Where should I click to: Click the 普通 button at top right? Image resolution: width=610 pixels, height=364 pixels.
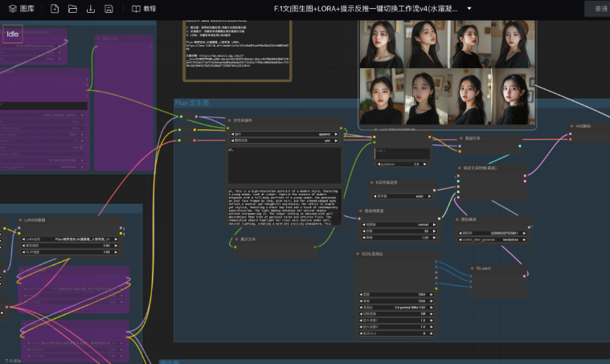598,9
